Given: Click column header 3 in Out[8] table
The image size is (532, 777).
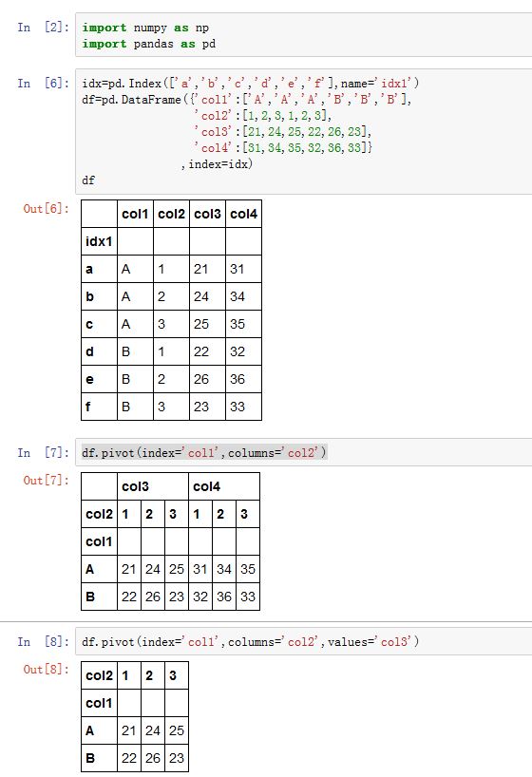Looking at the screenshot, I should (x=177, y=675).
